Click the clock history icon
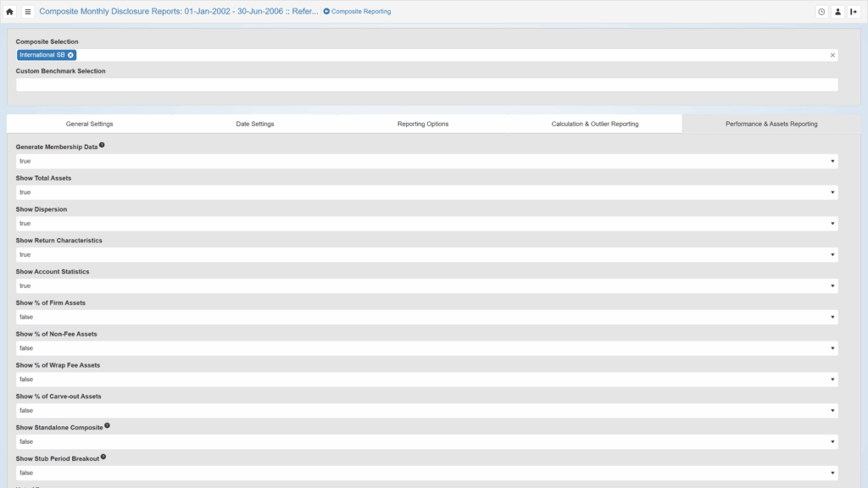The height and width of the screenshot is (488, 868). [821, 12]
